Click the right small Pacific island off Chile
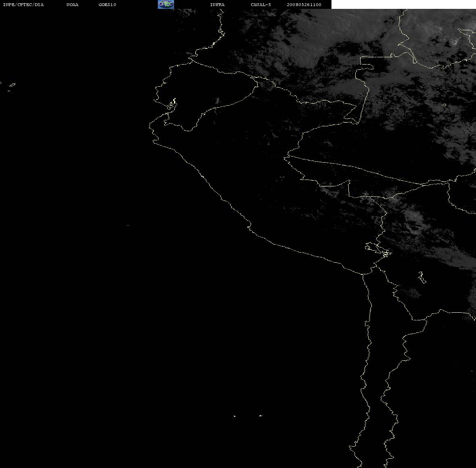476x468 pixels. pyautogui.click(x=261, y=416)
